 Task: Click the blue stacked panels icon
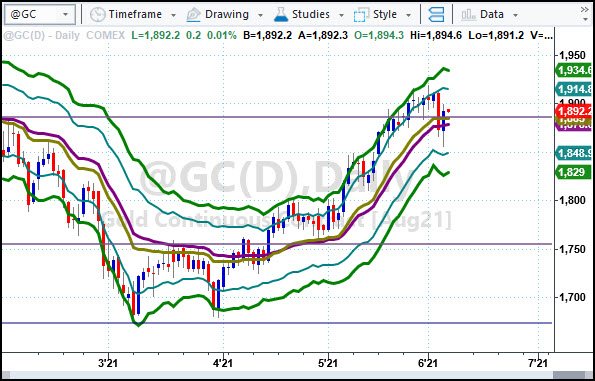tap(436, 15)
